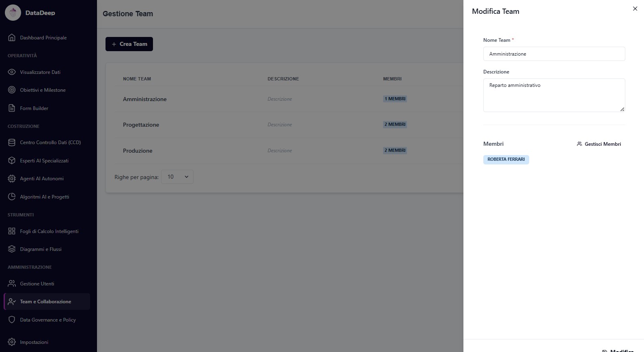Click into the Descrizione text area
Screen dimensions: 644x352
[x=554, y=95]
